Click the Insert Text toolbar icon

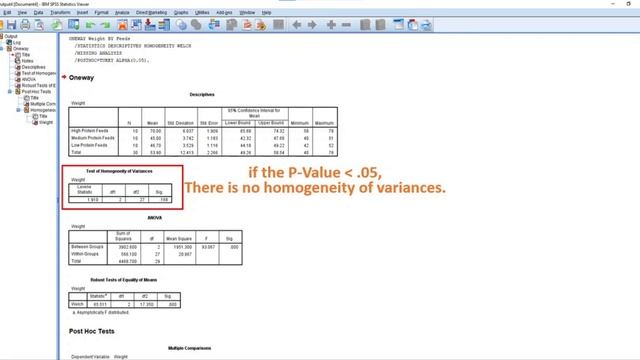coord(426,25)
